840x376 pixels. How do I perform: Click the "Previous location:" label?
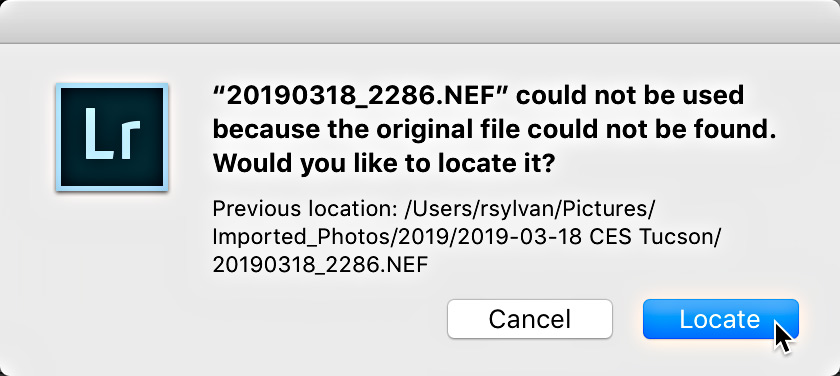click(304, 208)
